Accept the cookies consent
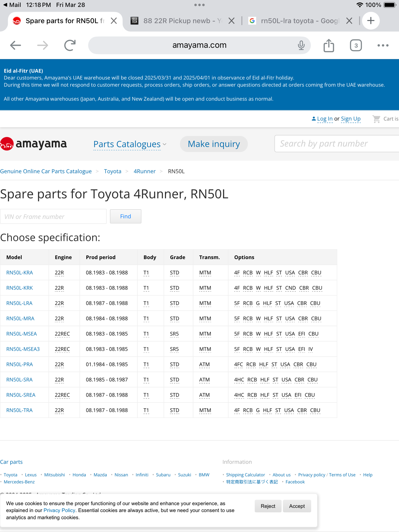Image resolution: width=399 pixels, height=532 pixels. [x=297, y=506]
